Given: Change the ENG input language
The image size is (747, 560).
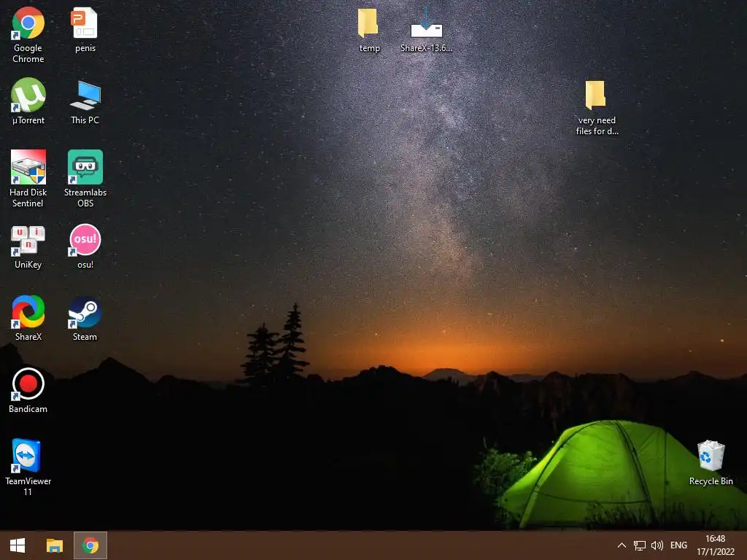Looking at the screenshot, I should [x=679, y=545].
